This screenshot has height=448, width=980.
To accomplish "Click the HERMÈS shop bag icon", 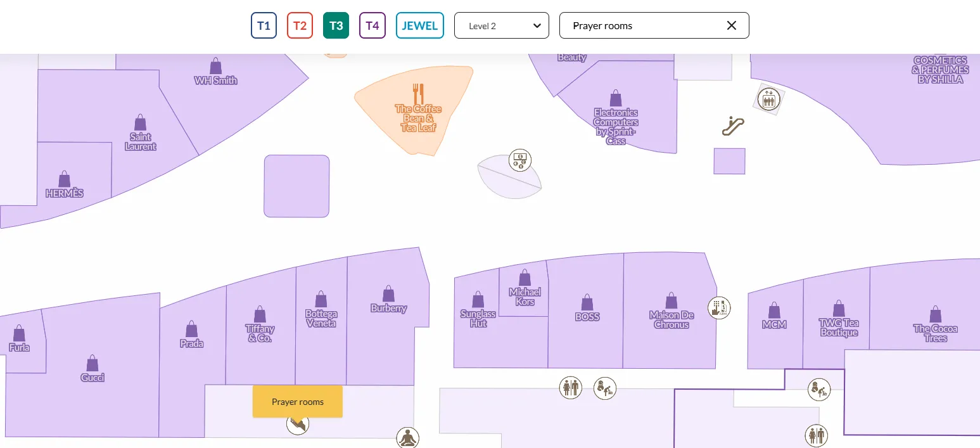I will [x=65, y=179].
